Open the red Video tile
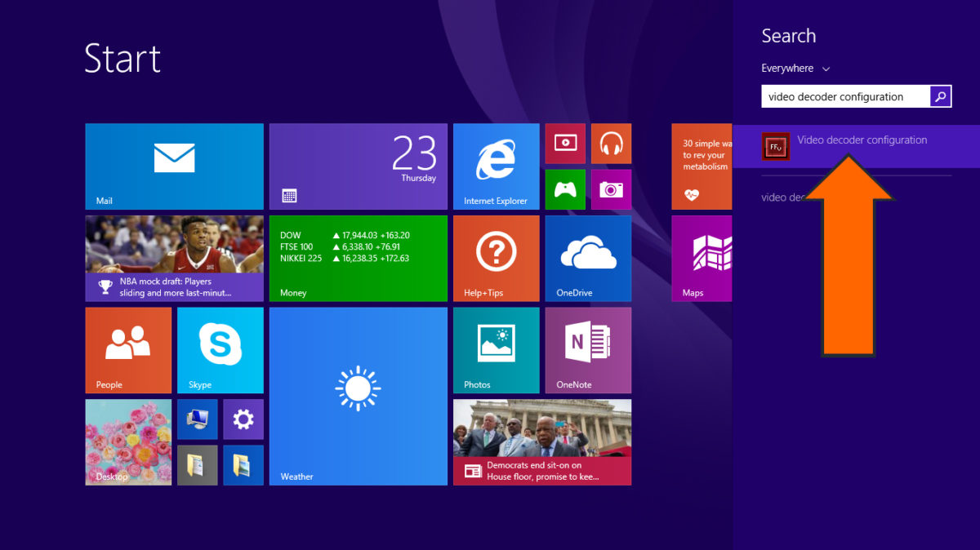Screen dimensions: 980x550 [565, 144]
